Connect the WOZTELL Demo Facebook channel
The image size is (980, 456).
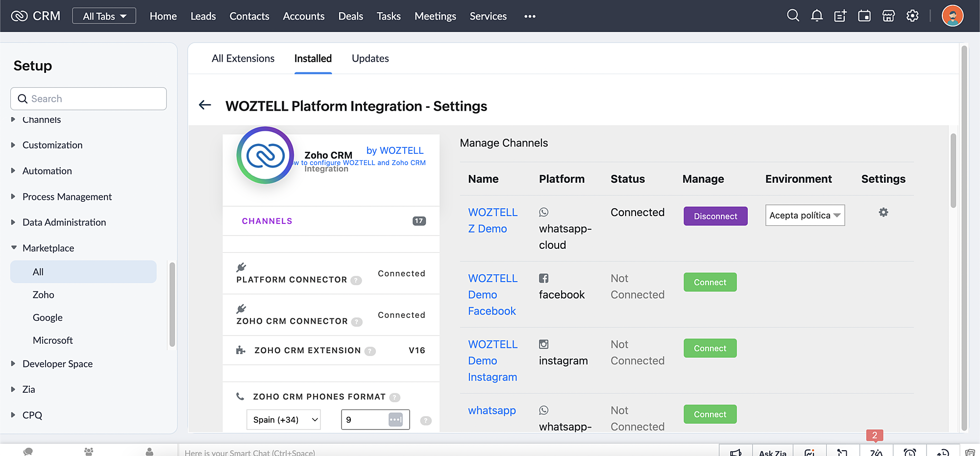tap(710, 282)
